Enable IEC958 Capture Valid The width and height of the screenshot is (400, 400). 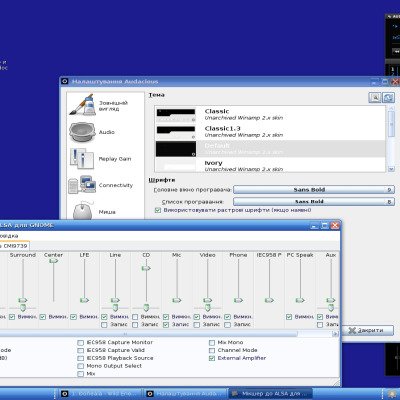point(80,350)
